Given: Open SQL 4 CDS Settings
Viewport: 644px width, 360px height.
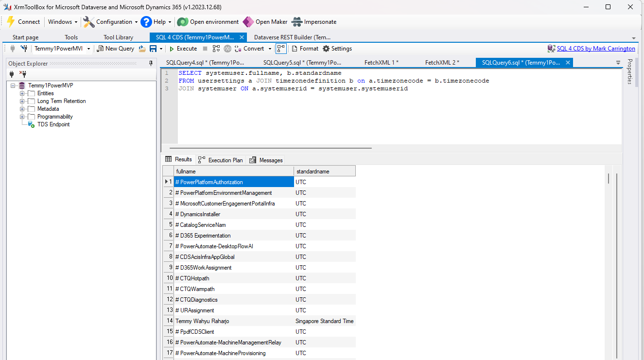Looking at the screenshot, I should (x=337, y=49).
